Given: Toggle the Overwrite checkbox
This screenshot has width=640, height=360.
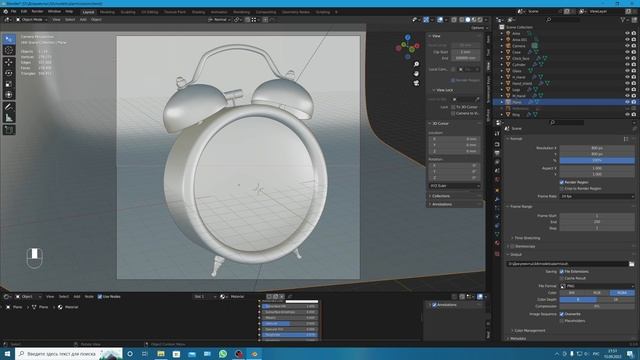Looking at the screenshot, I should (x=562, y=314).
